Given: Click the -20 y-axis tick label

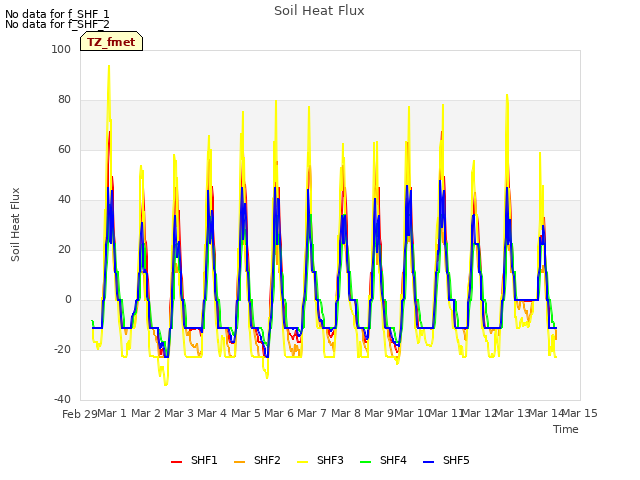Looking at the screenshot, I should (62, 349).
